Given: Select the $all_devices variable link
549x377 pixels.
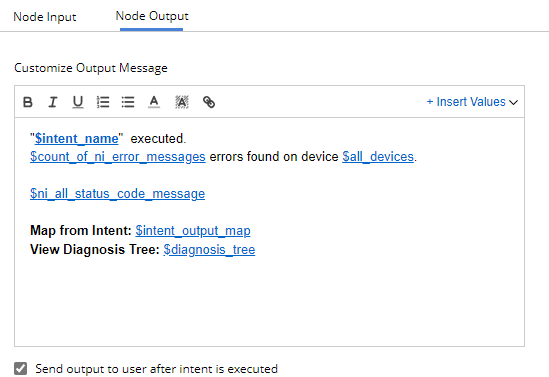Looking at the screenshot, I should [x=378, y=157].
